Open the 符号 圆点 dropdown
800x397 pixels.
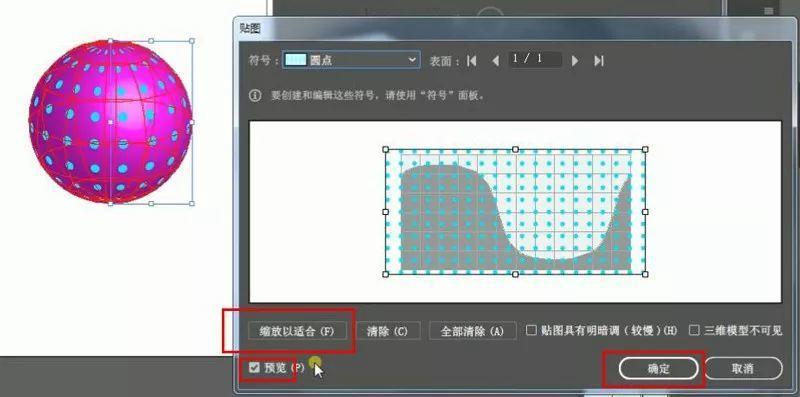pos(352,60)
